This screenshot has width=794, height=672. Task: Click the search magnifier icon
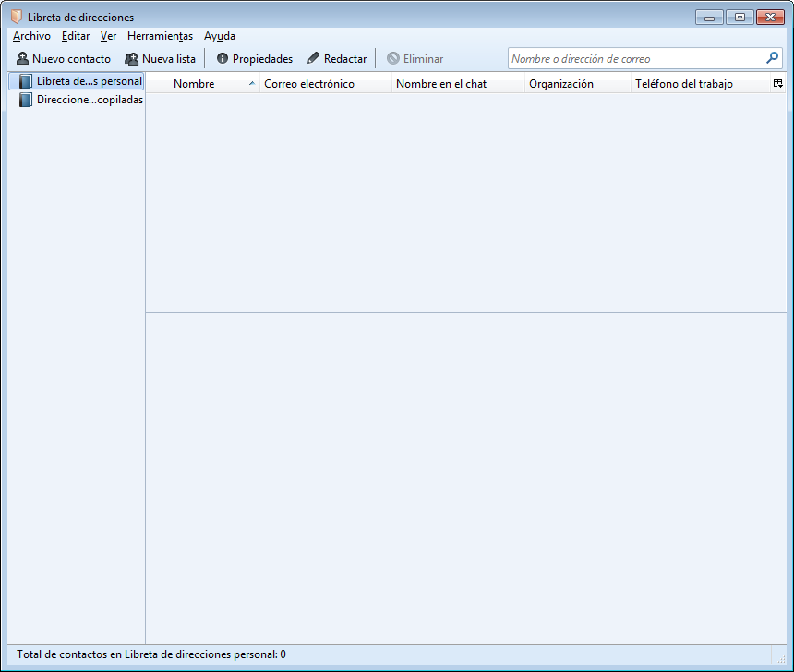pos(773,58)
